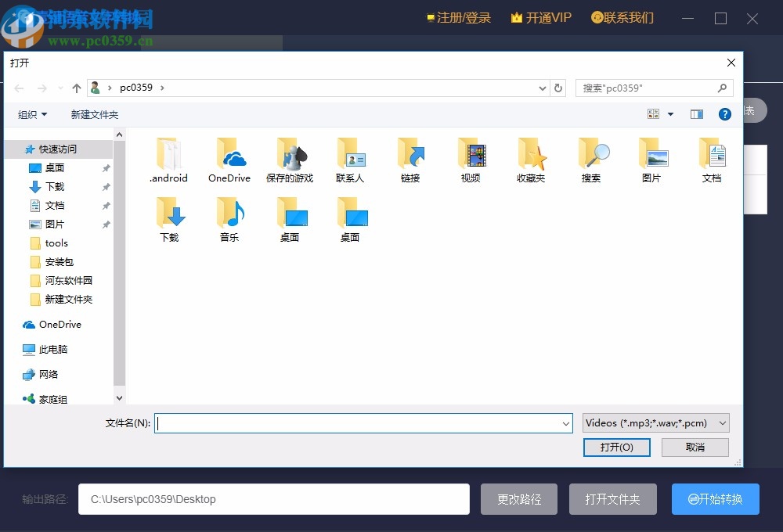The width and height of the screenshot is (783, 532).
Task: Select the 音乐 folder
Action: point(229,220)
